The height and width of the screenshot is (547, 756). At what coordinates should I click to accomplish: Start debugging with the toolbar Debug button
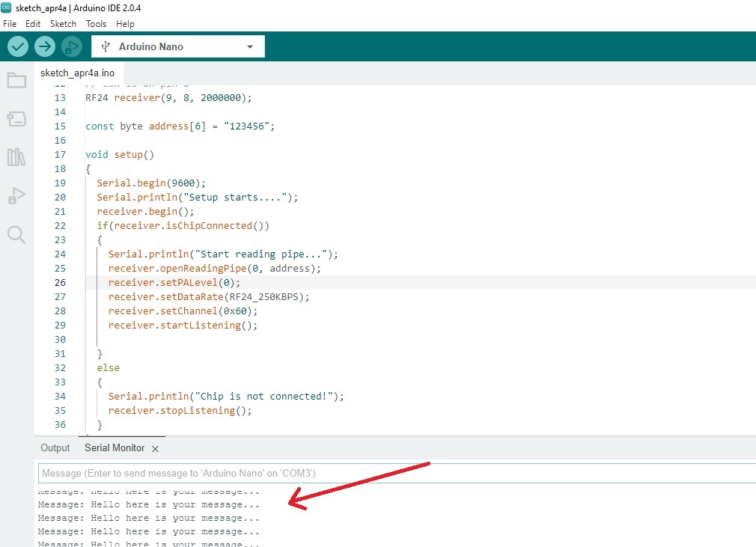[72, 46]
